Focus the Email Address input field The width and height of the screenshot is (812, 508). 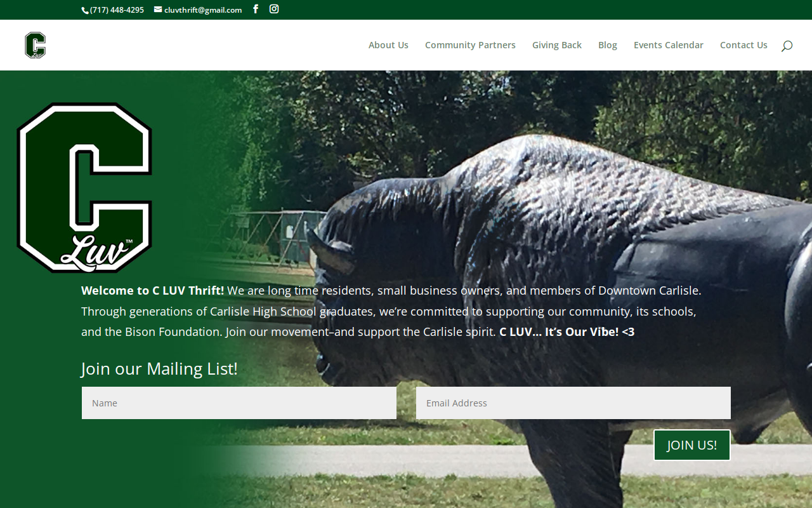coord(573,403)
